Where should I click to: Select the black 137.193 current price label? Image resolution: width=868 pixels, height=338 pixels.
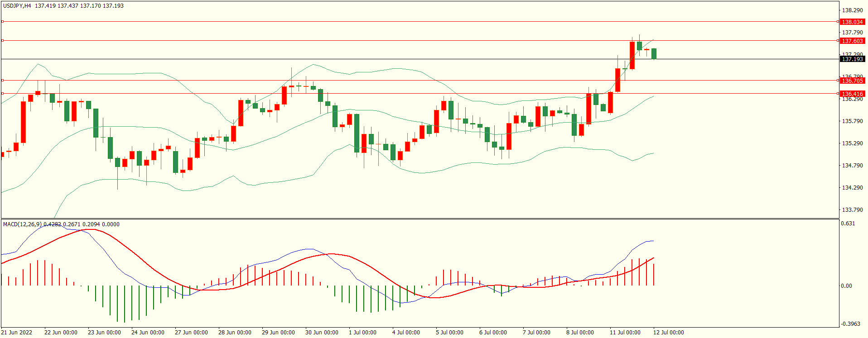click(852, 59)
